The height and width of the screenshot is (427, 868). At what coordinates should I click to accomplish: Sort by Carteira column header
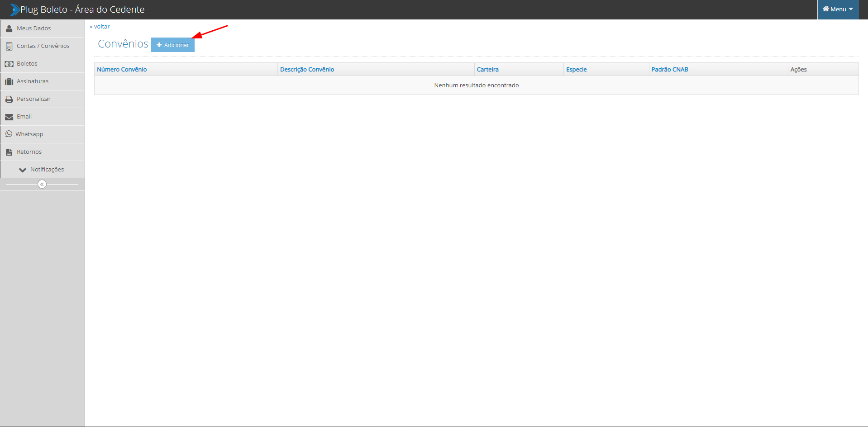pos(487,69)
